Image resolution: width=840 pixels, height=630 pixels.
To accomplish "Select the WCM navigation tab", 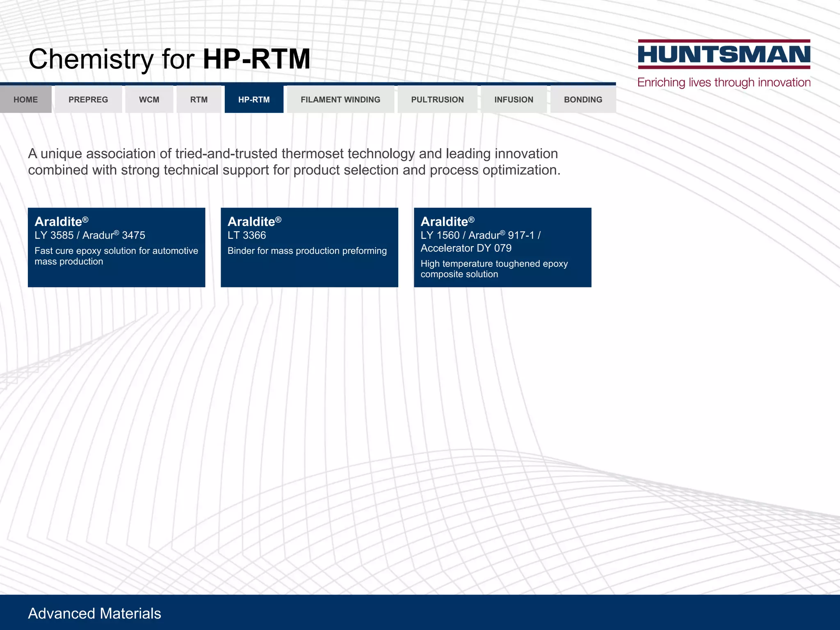I will click(149, 100).
